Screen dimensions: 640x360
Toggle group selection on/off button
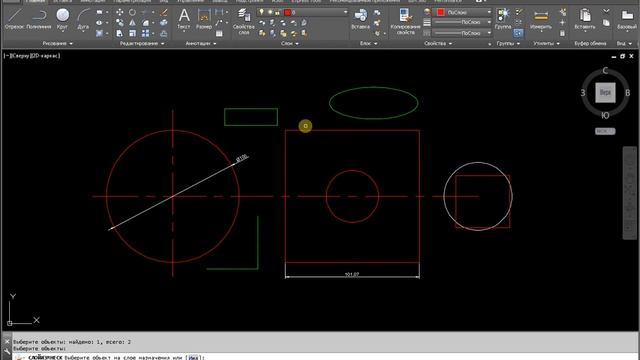tap(518, 33)
